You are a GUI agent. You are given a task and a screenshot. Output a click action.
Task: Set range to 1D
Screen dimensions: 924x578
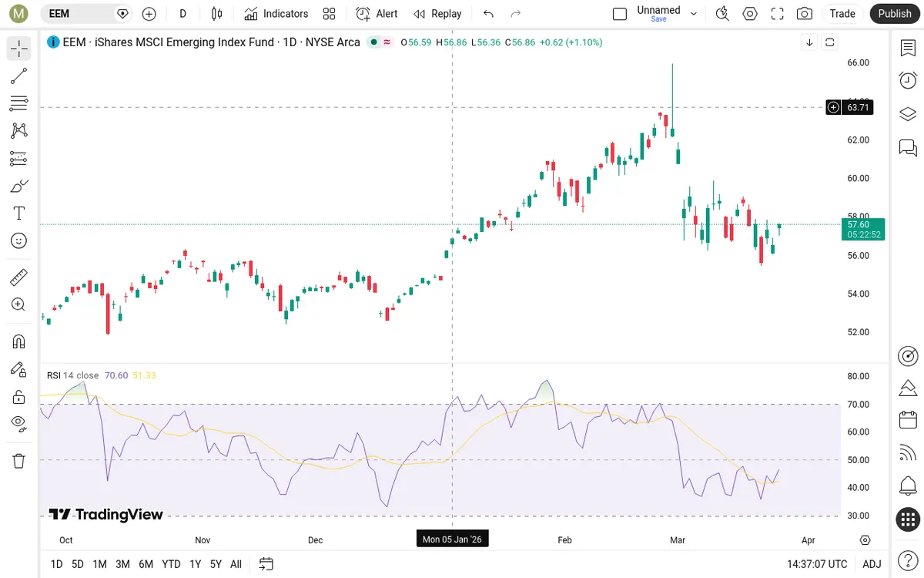coord(56,564)
